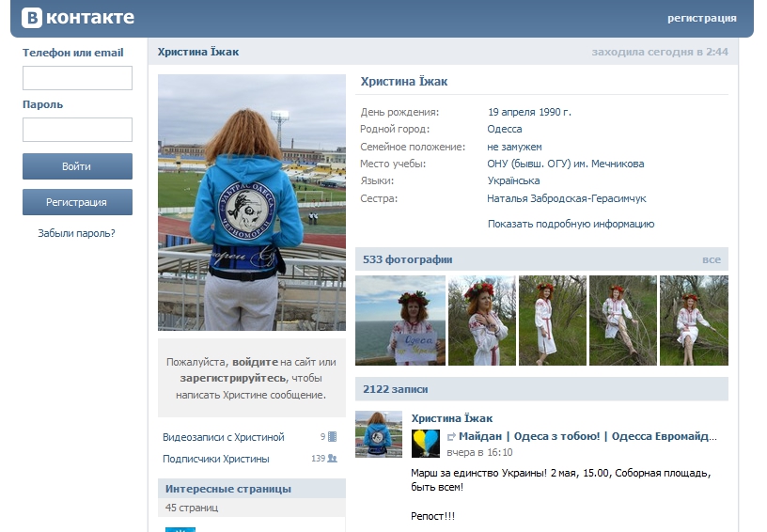The height and width of the screenshot is (532, 767).
Task: Open the 533 фотографии album header
Action: (408, 259)
